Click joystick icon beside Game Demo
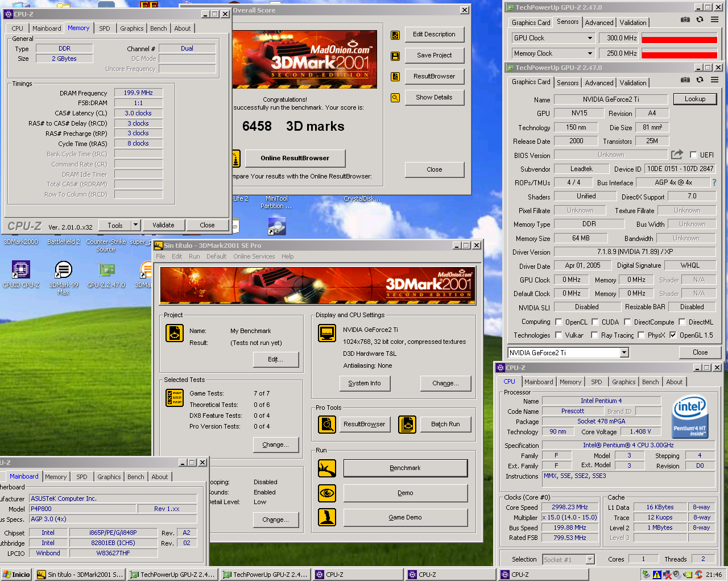The height and width of the screenshot is (582, 728). point(327,517)
